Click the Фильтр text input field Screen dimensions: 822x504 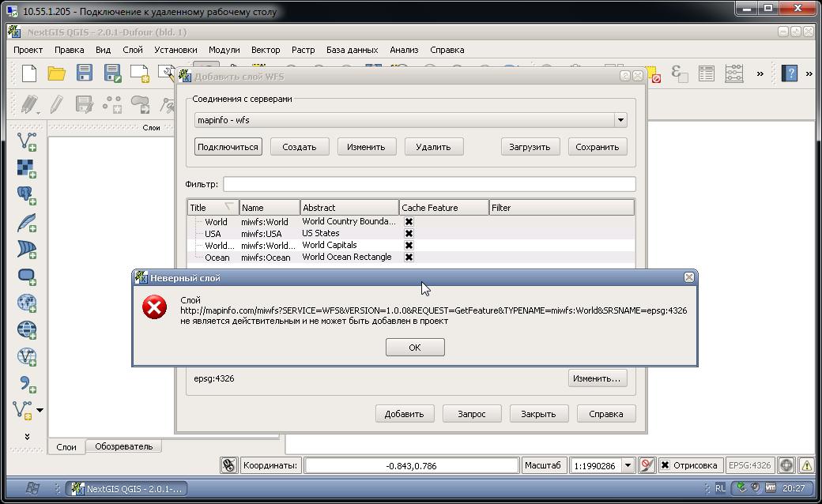click(429, 184)
